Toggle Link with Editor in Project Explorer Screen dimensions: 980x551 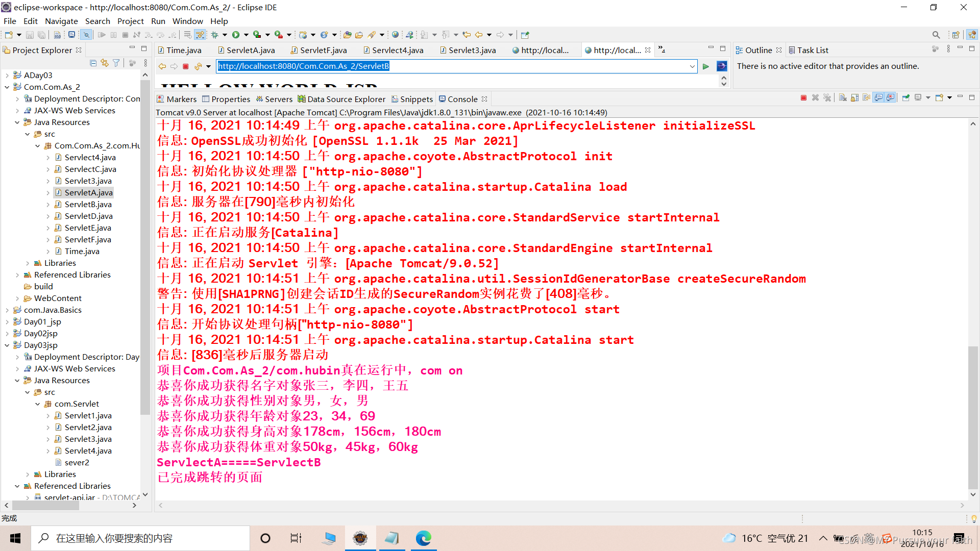tap(105, 63)
